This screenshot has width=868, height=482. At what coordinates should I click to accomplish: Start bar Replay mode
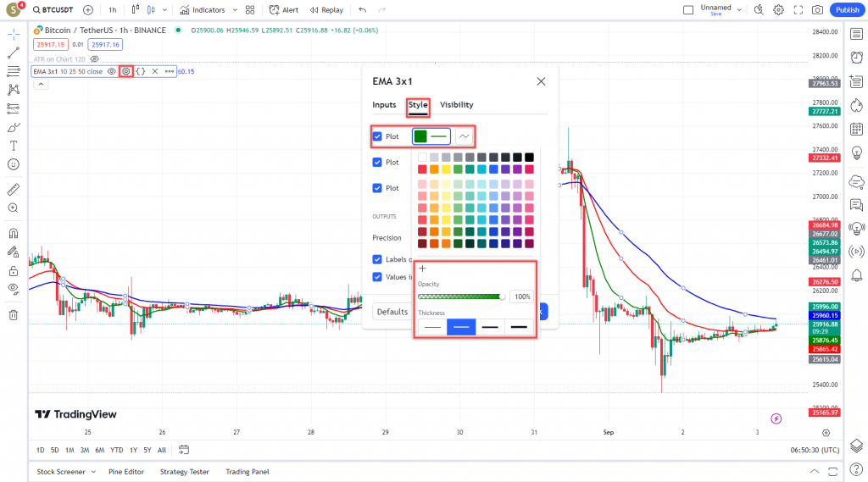pyautogui.click(x=326, y=10)
